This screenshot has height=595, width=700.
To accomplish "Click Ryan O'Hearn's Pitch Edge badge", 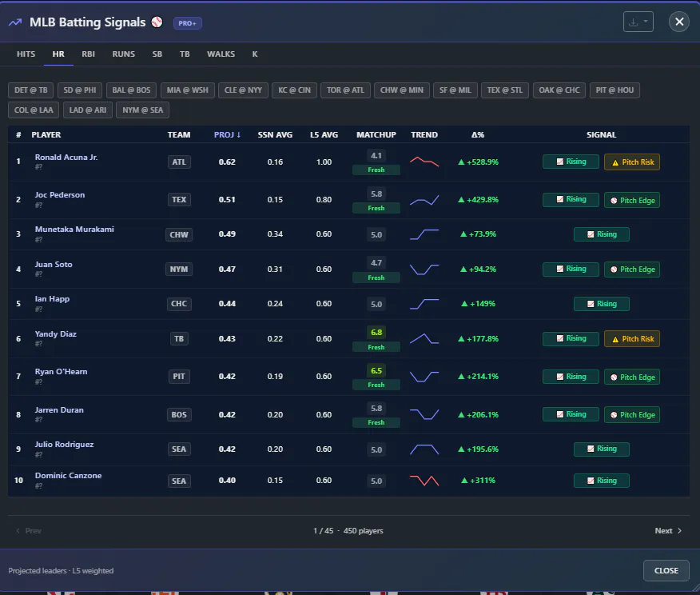I will (x=632, y=377).
